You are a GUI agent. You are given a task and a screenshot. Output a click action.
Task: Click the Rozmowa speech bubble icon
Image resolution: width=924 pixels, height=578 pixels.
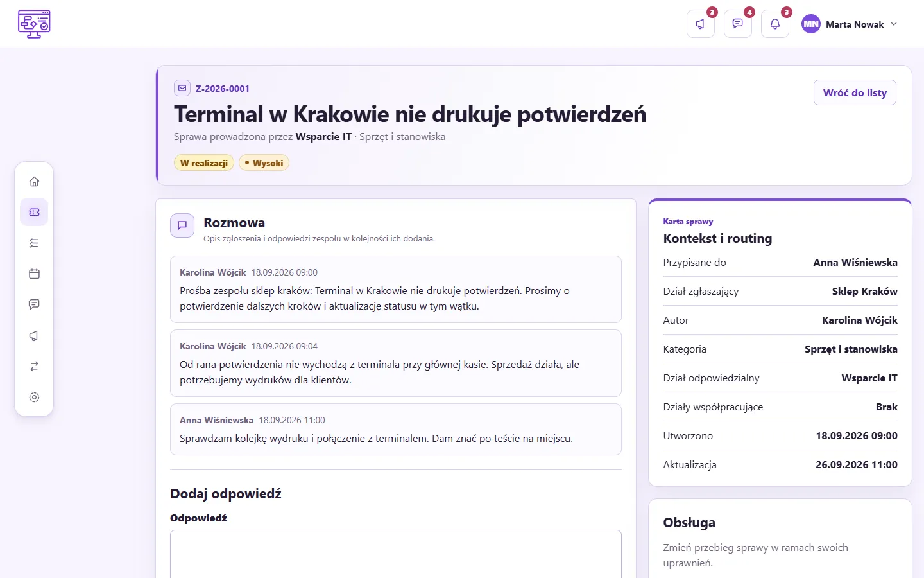click(182, 225)
